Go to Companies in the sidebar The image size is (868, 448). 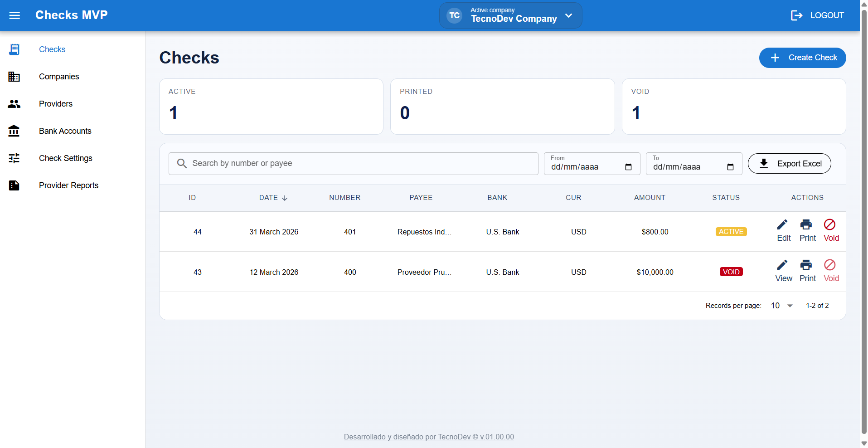tap(59, 77)
